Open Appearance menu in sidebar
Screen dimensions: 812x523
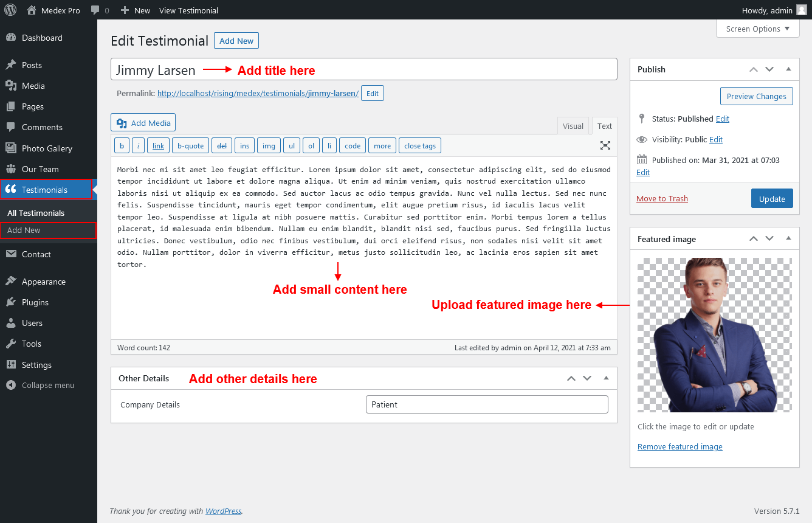click(44, 282)
